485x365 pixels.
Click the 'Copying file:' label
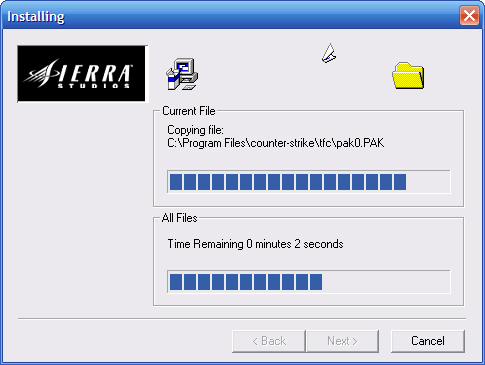[195, 130]
